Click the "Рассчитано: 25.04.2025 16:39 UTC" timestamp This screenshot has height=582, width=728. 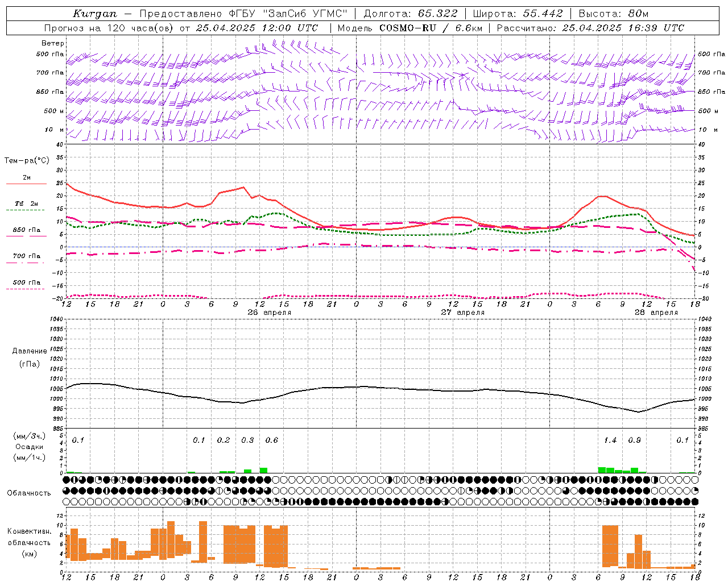[x=591, y=28]
